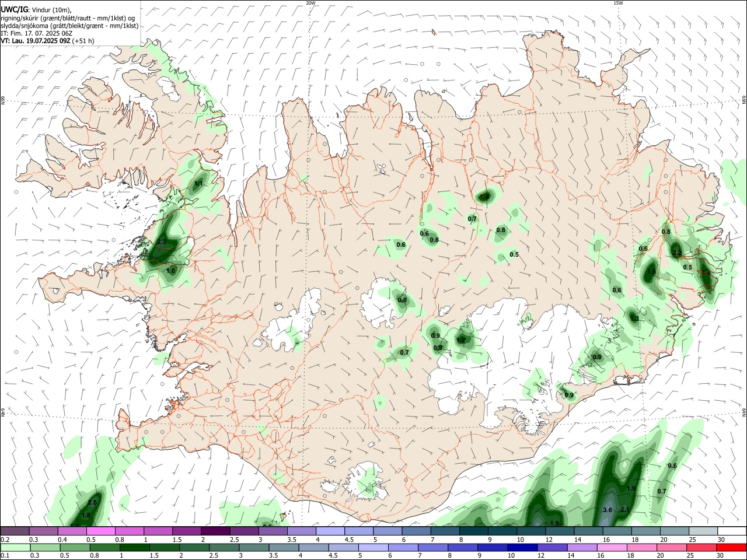Screen dimensions: 747x560
Task: Pick the dark teal swatch labelled 8 in top row
Action: tap(473, 531)
